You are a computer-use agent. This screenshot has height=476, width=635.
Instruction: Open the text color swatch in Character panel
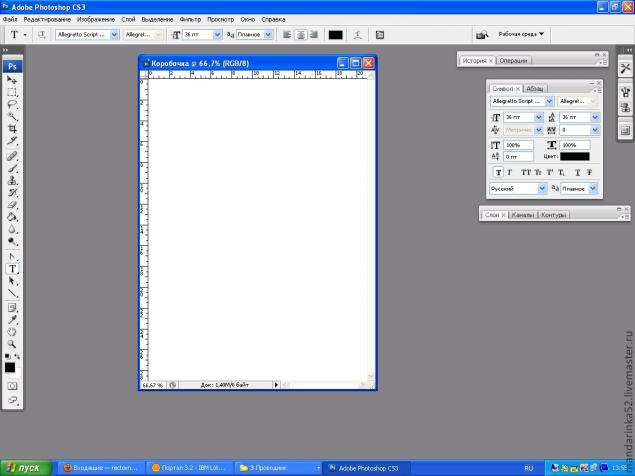pos(575,156)
